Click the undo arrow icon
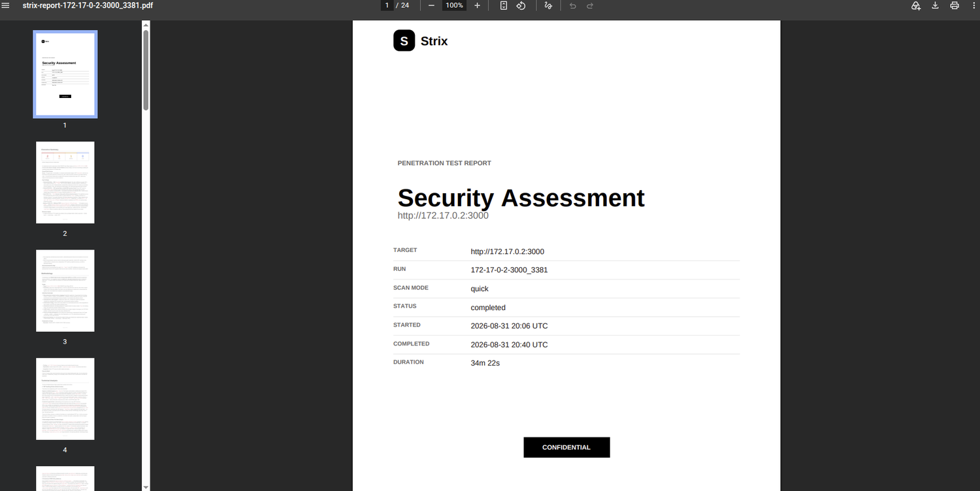The height and width of the screenshot is (491, 980). (573, 5)
